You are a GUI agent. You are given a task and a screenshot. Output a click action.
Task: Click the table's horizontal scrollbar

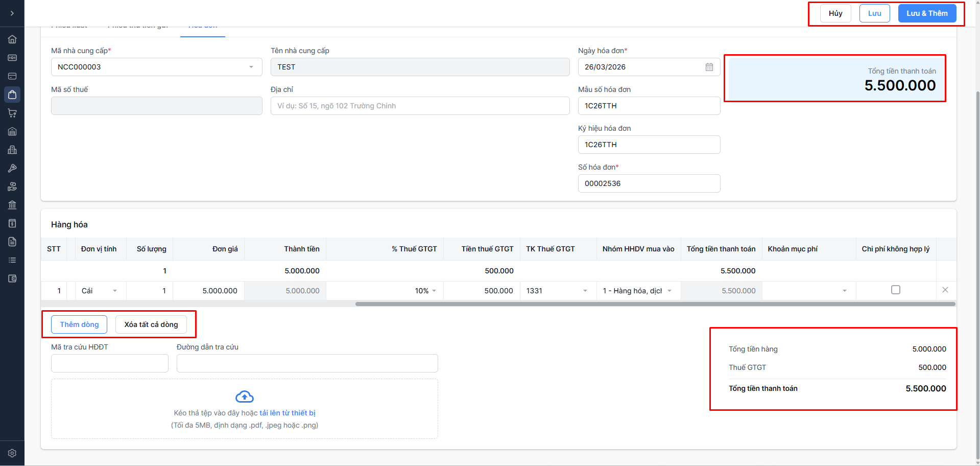pos(655,304)
